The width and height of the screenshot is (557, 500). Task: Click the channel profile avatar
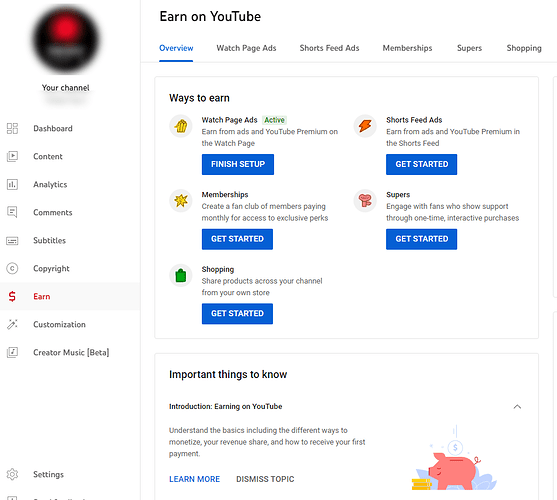pos(66,40)
